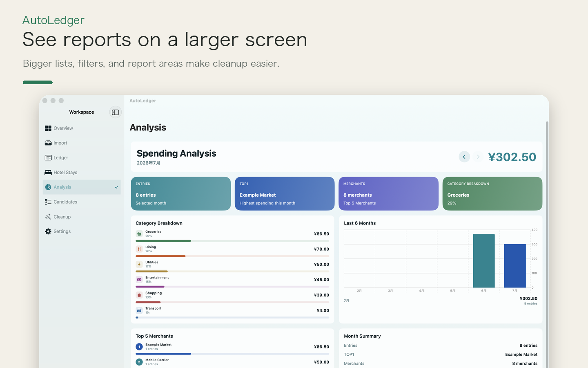Click the Transport car icon

[x=139, y=310]
